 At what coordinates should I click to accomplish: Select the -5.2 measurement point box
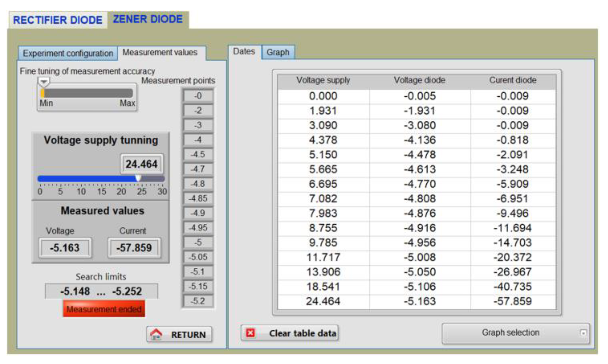[198, 301]
